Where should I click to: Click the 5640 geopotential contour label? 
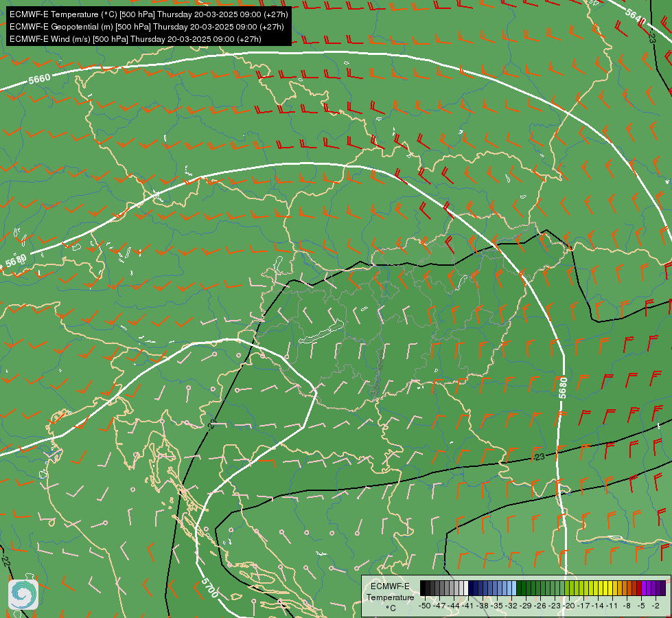[635, 16]
